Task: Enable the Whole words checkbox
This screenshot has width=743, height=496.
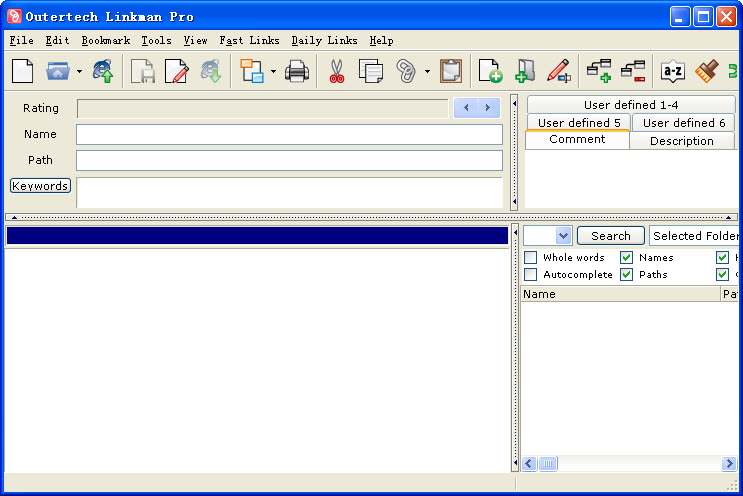Action: coord(531,257)
